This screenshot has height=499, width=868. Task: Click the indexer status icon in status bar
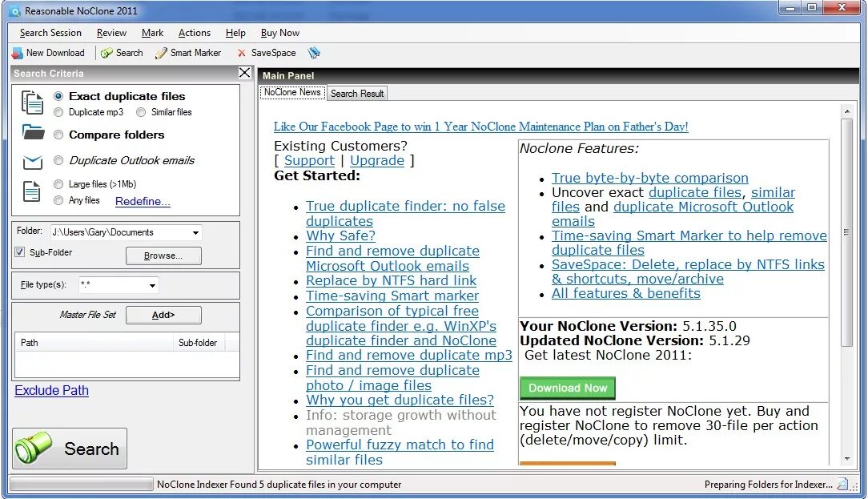point(842,485)
